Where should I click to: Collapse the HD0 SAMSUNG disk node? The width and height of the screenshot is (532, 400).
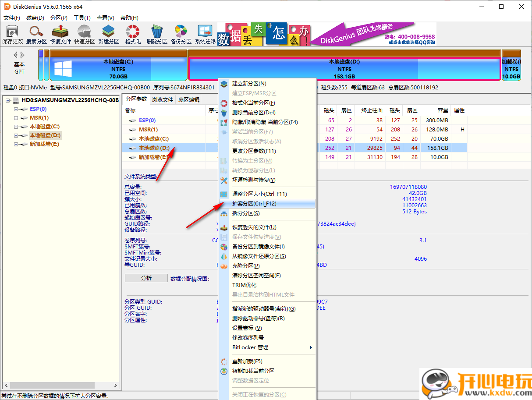[8, 100]
